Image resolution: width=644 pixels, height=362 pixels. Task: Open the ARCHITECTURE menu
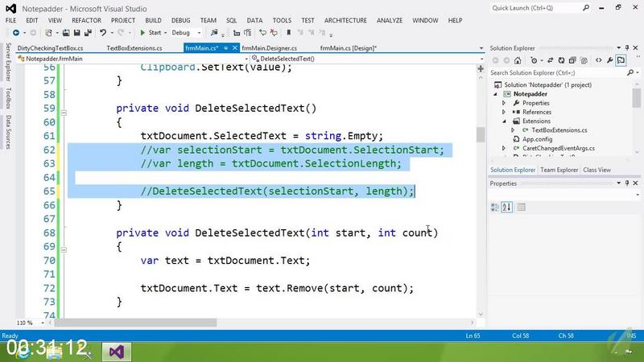coord(345,20)
